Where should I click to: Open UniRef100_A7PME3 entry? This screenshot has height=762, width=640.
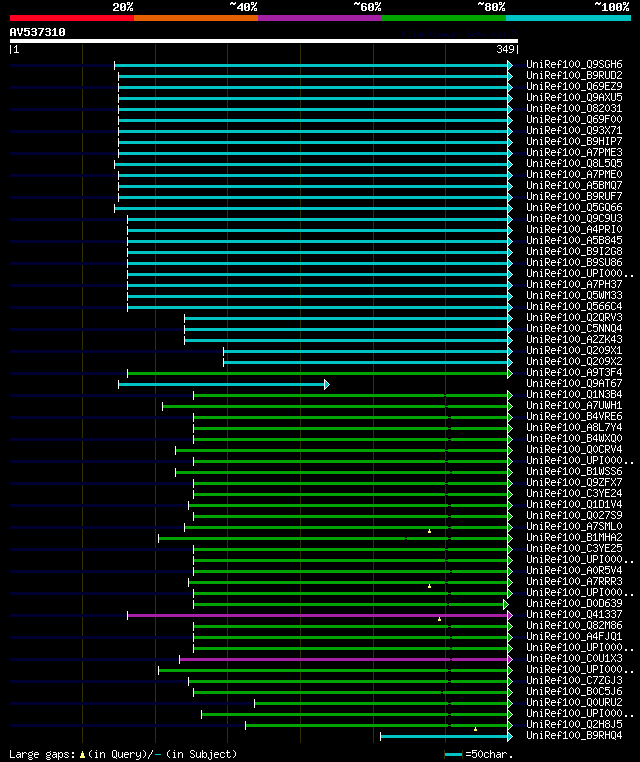coord(574,152)
